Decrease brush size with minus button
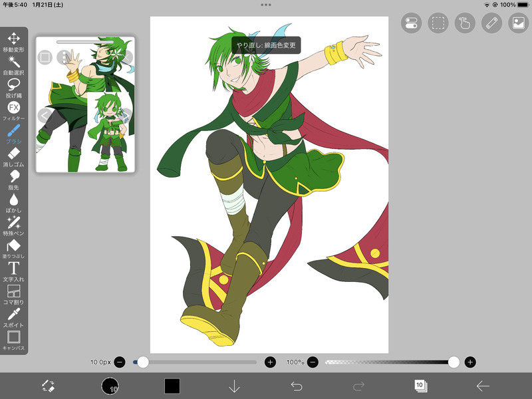Screen dimensions: 532x399 (120, 362)
